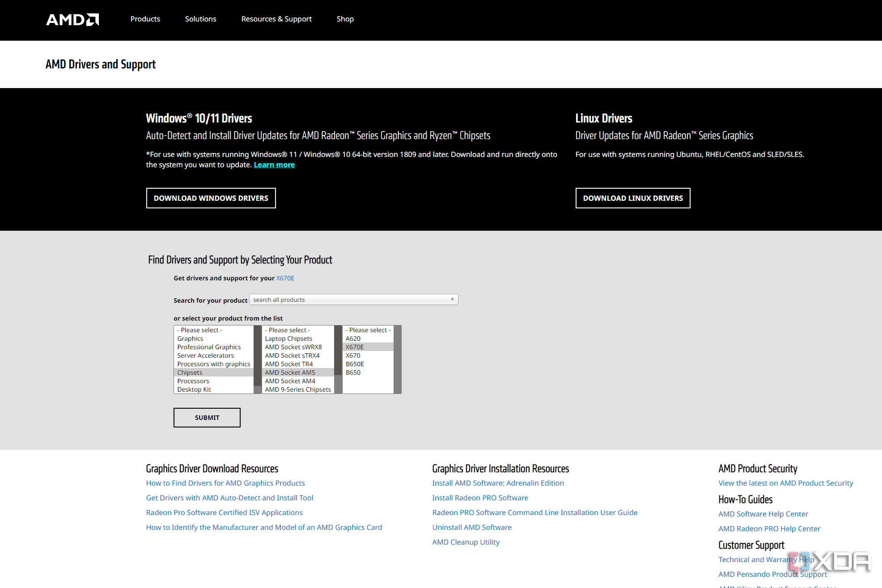The height and width of the screenshot is (588, 882).
Task: Choose Laptop Chipsets in the socket list
Action: [298, 338]
